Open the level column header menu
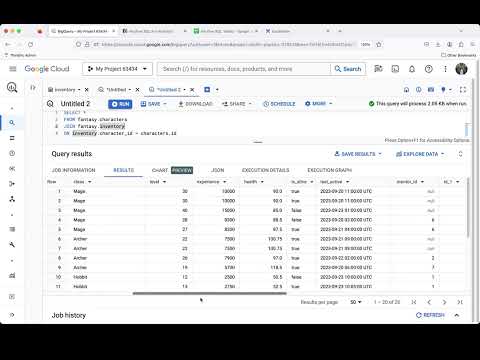This screenshot has height=360, width=480. 164,182
